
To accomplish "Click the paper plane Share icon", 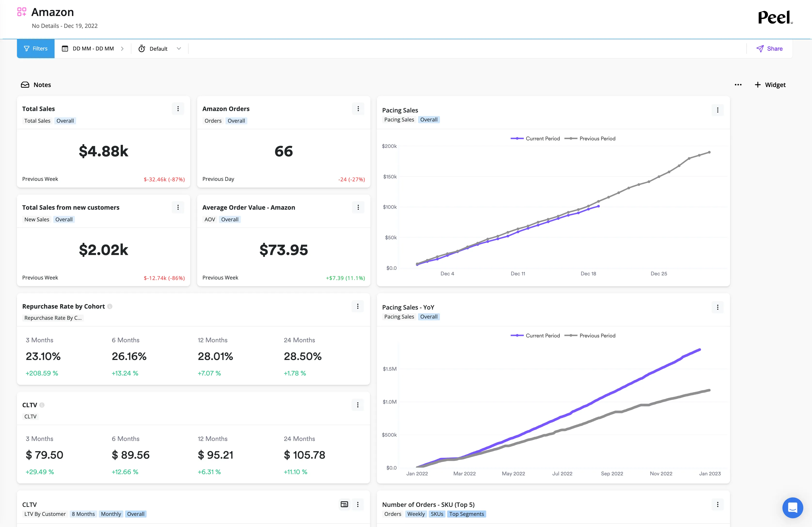I will (760, 48).
